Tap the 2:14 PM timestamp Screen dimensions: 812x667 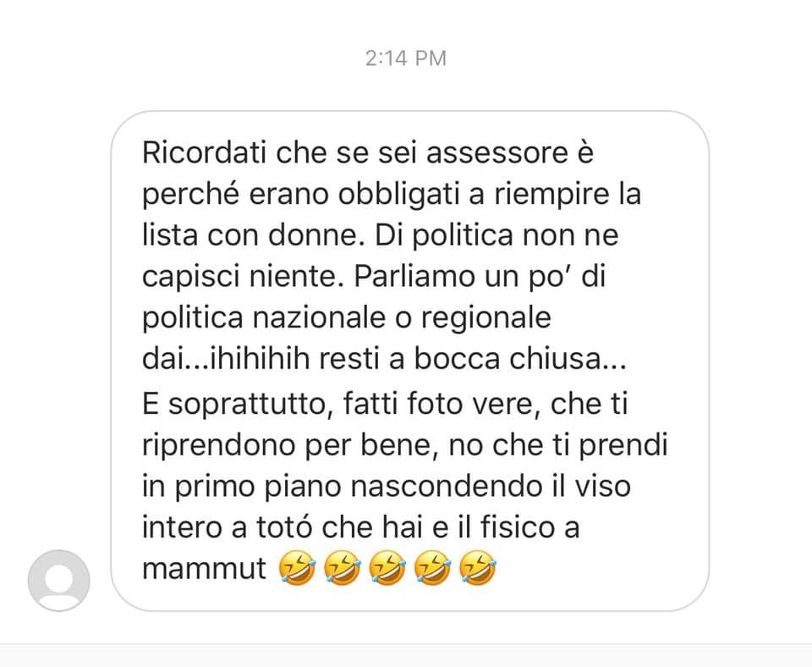[x=405, y=58]
